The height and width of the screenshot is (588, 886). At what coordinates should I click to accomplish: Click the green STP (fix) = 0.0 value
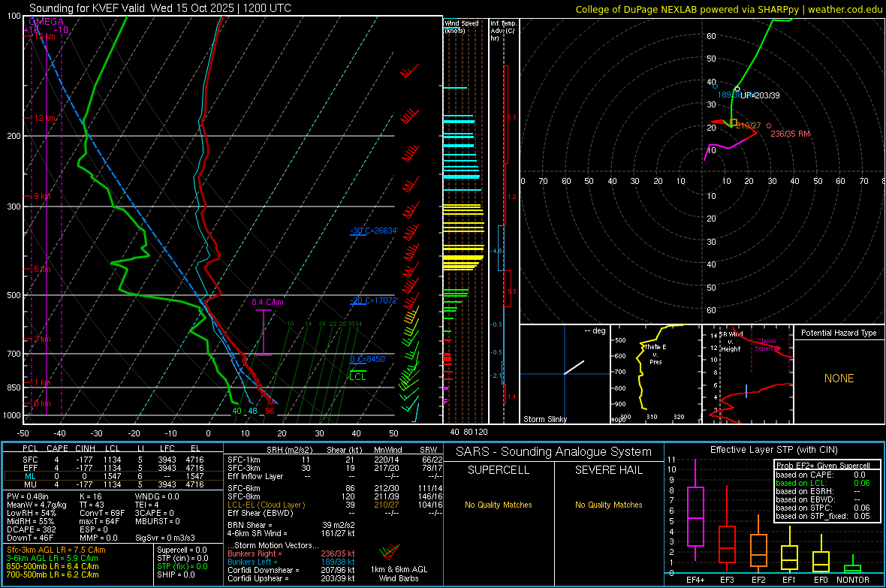(182, 566)
